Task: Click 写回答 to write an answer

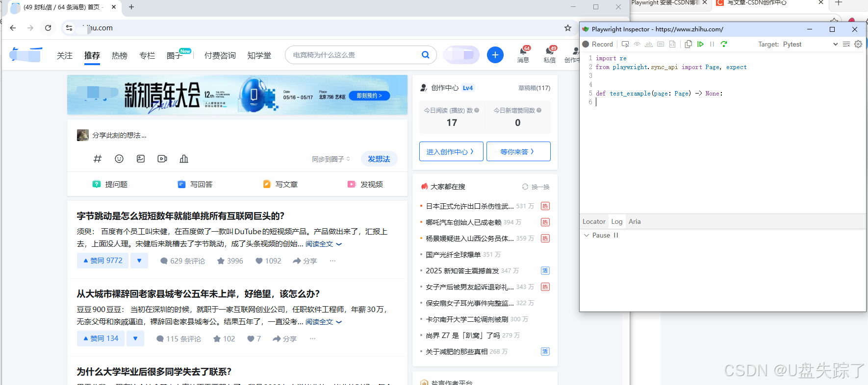Action: [x=195, y=184]
